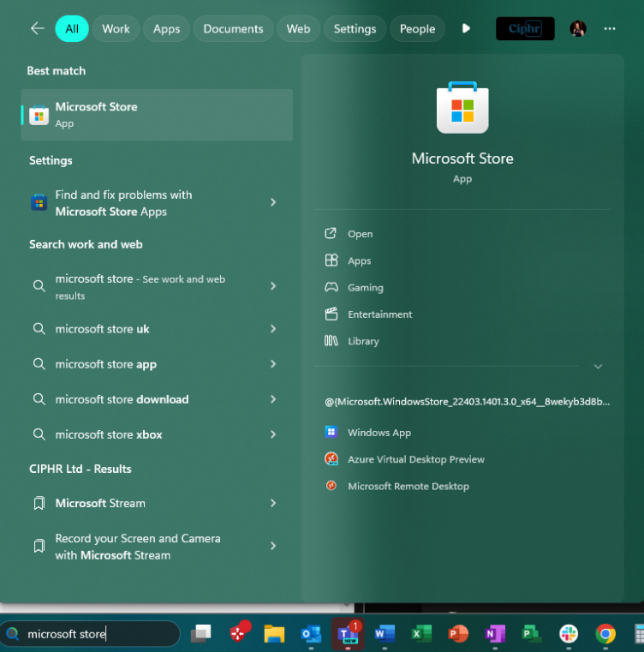Click the Gaming controller icon

click(331, 287)
